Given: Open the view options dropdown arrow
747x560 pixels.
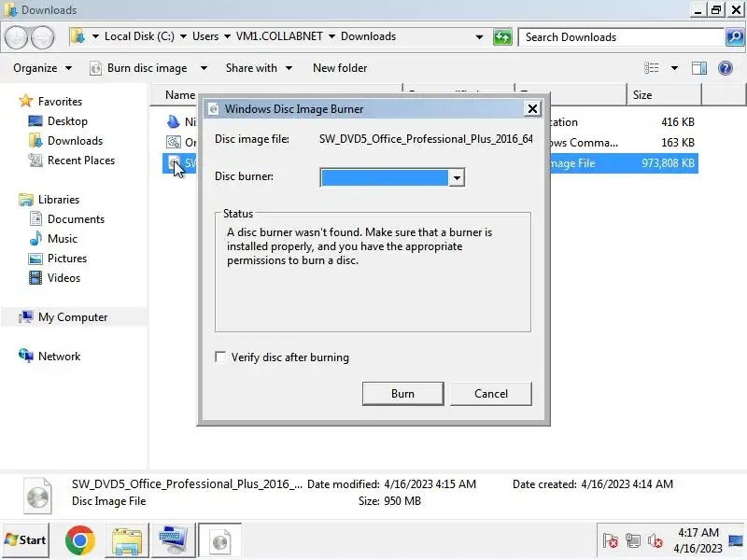Looking at the screenshot, I should click(674, 68).
